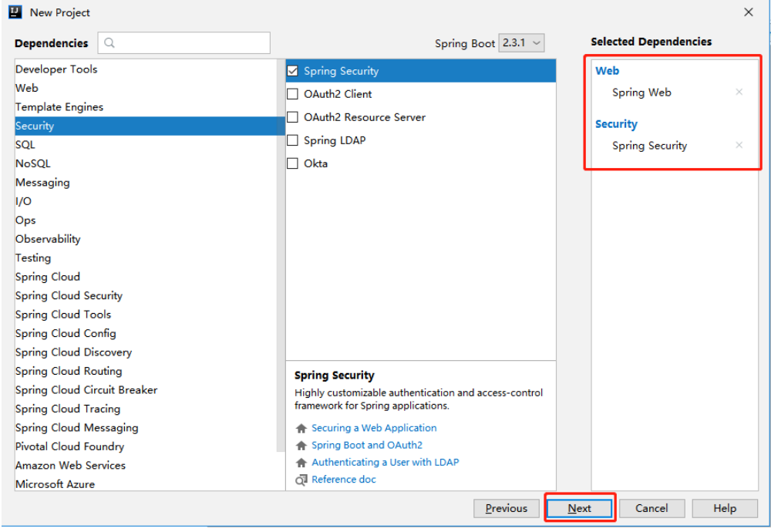Image resolution: width=771 pixels, height=532 pixels.
Task: Go back with the Previous button
Action: click(x=507, y=508)
